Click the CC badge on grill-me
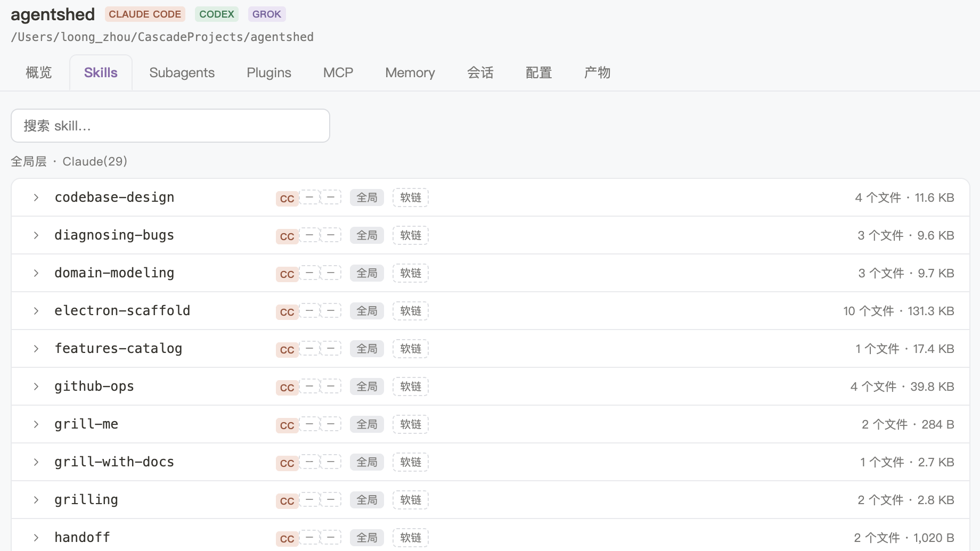Image resolution: width=980 pixels, height=551 pixels. [x=287, y=425]
